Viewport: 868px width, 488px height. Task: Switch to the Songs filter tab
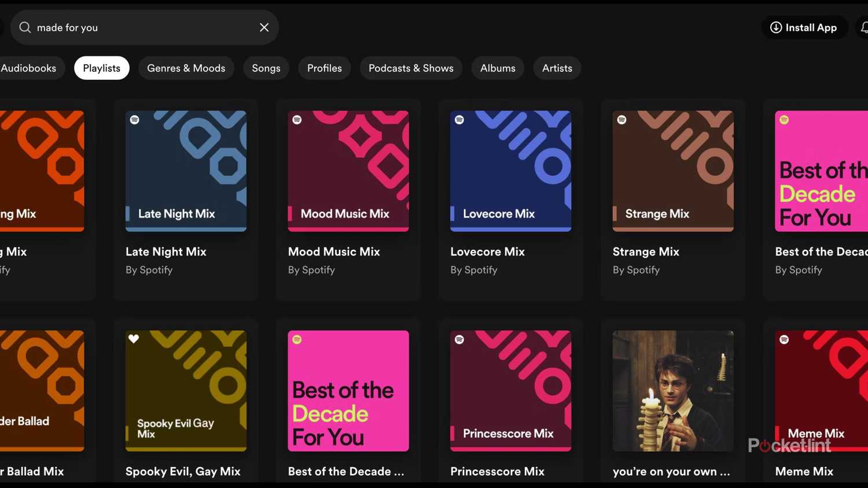[266, 68]
